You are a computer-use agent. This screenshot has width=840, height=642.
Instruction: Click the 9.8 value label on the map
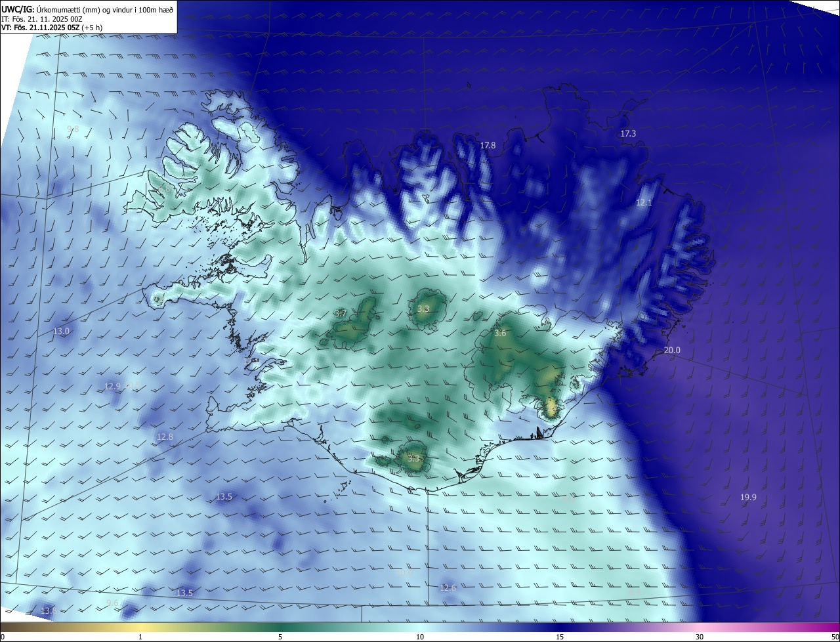(73, 129)
